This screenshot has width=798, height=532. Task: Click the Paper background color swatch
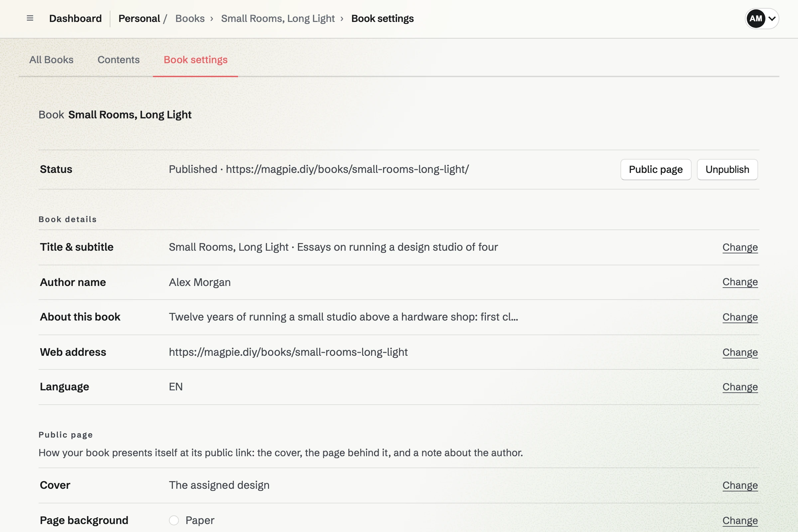pos(174,520)
